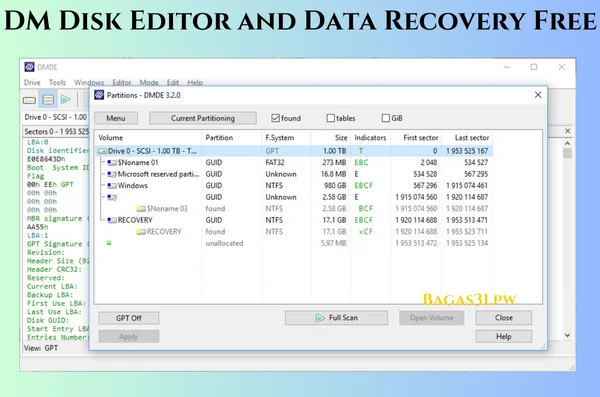Image resolution: width=600 pixels, height=397 pixels.
Task: Sort by the Partition column header
Action: [232, 138]
